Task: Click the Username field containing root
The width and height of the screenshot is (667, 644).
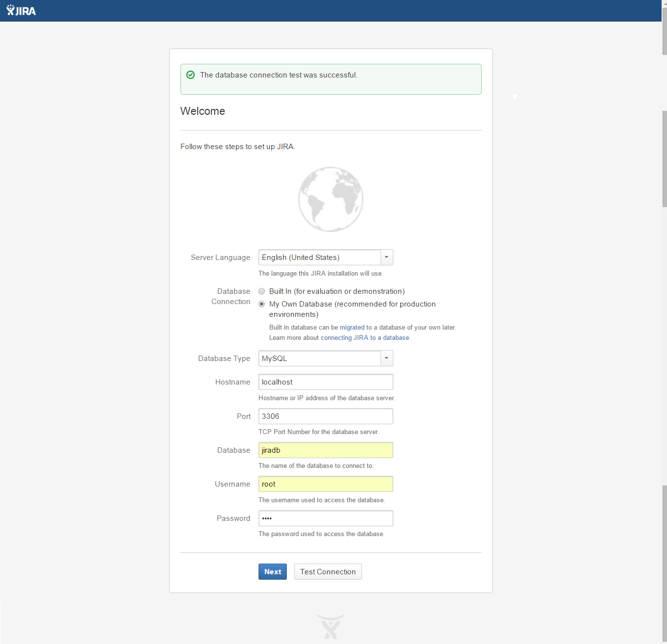Action: click(x=326, y=484)
